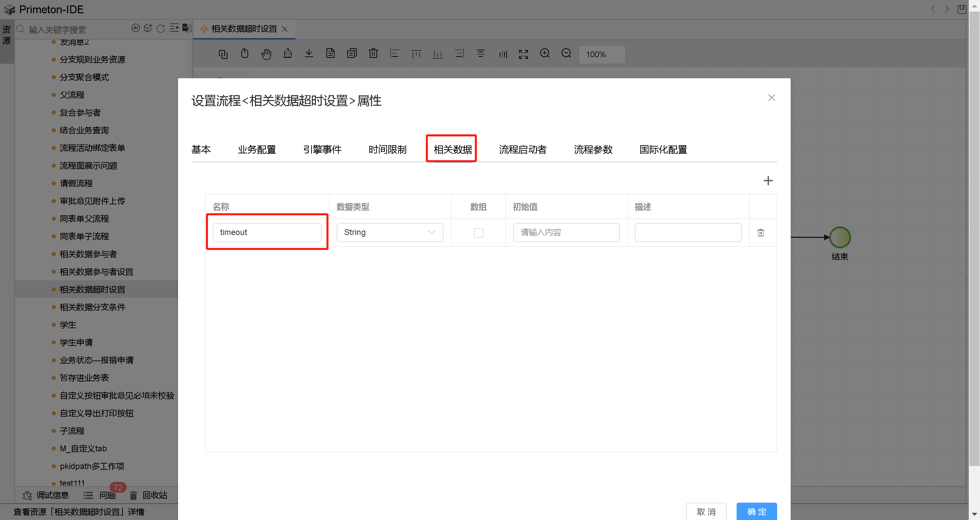Toggle the 数组 checkbox for timeout variable
Screen dimensions: 980x520
tap(478, 233)
